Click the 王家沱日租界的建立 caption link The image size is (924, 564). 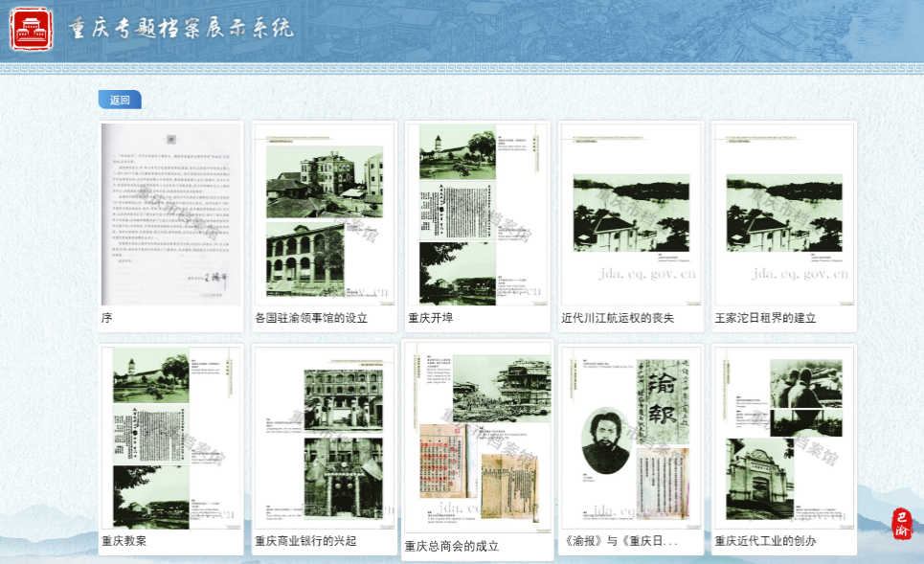[x=765, y=318]
